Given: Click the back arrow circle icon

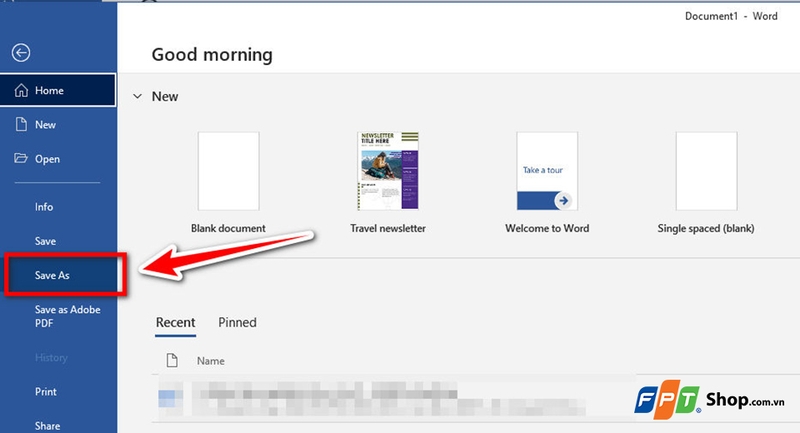Looking at the screenshot, I should point(21,53).
